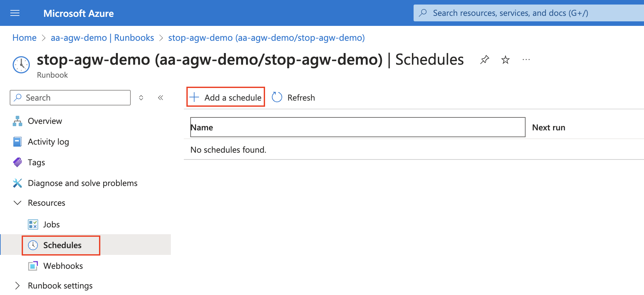644x295 pixels.
Task: Click breadcrumb chevron after Home
Action: point(44,38)
